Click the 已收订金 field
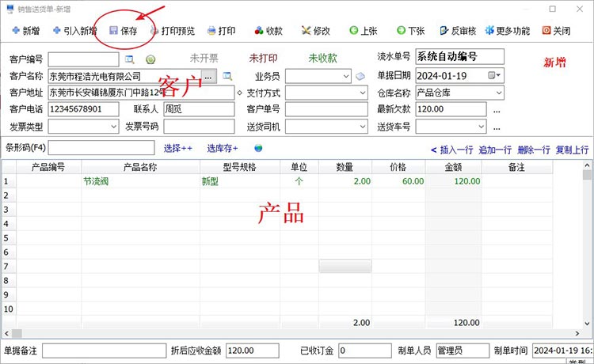 (365, 351)
